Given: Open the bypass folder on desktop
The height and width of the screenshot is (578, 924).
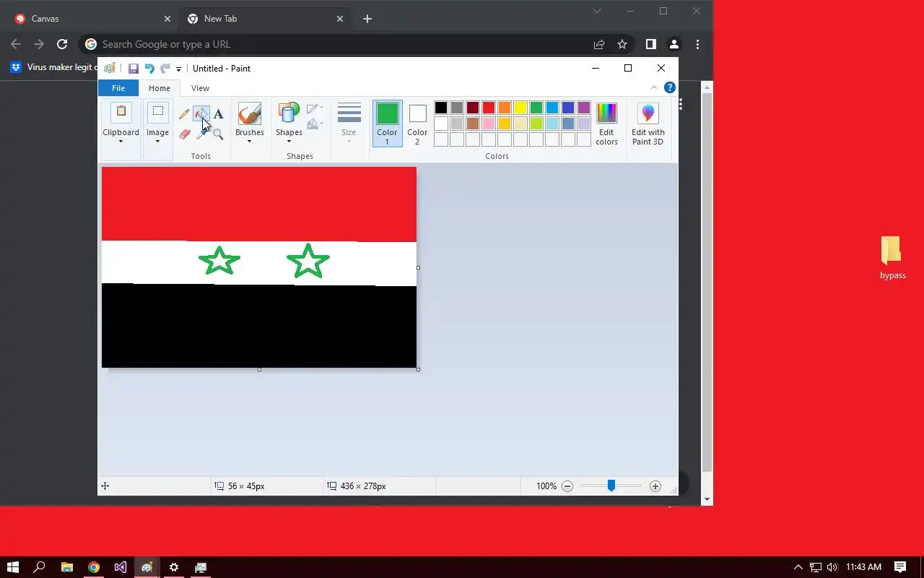Looking at the screenshot, I should click(892, 258).
